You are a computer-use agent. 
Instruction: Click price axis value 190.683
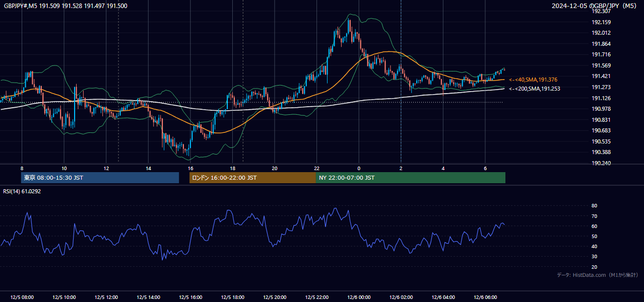point(601,130)
